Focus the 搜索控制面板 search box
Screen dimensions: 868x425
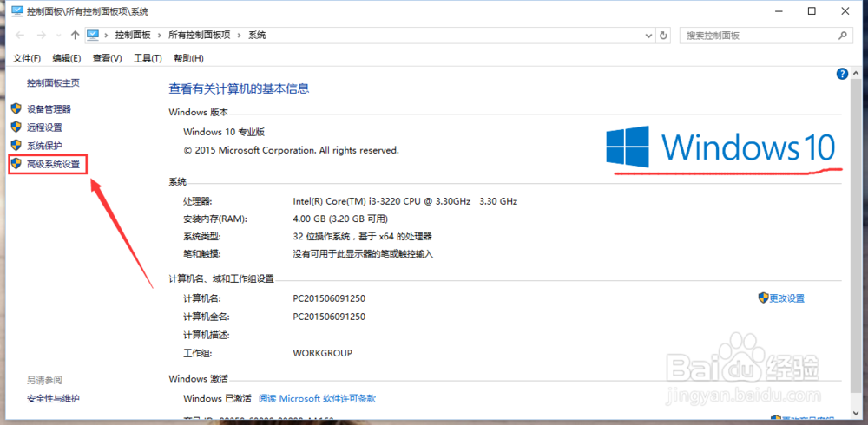click(766, 36)
